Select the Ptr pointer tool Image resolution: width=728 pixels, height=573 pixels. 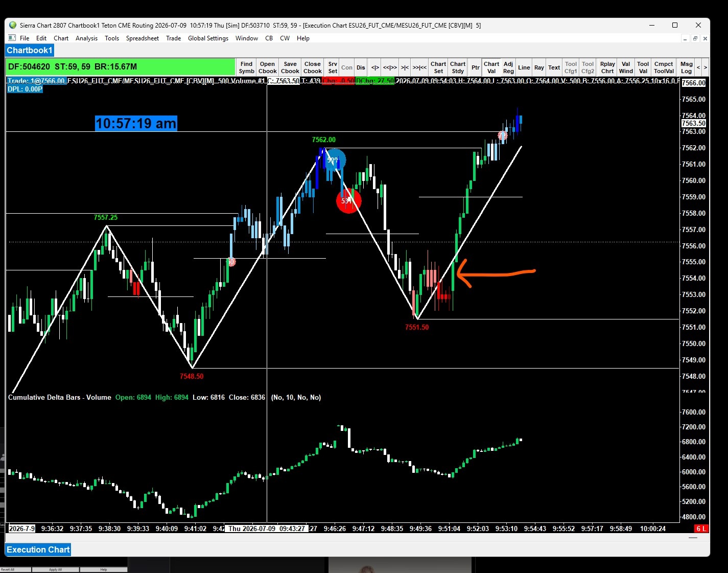coord(476,67)
